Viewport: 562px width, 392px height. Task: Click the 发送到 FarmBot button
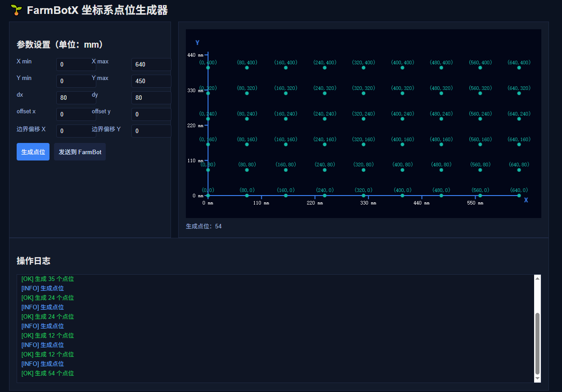coord(80,152)
